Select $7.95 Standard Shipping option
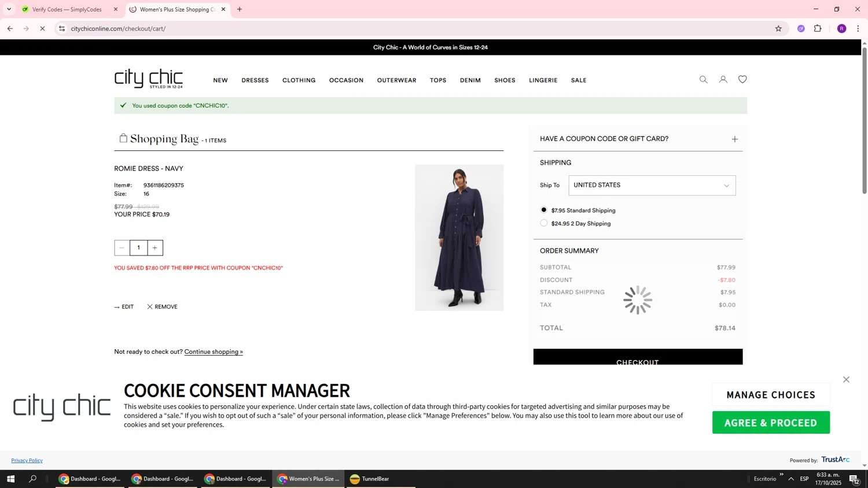 (x=544, y=210)
